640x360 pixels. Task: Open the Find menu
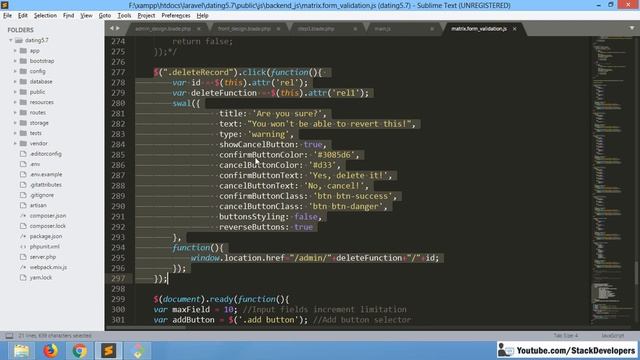point(68,16)
